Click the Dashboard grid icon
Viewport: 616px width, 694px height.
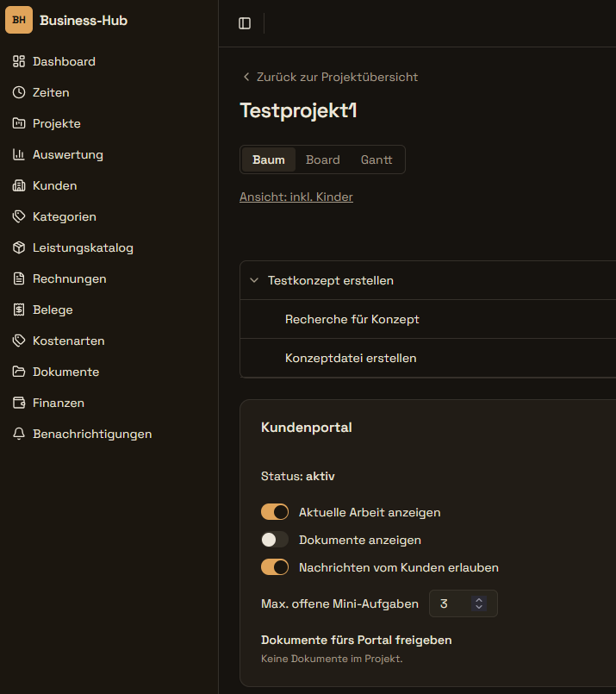19,61
